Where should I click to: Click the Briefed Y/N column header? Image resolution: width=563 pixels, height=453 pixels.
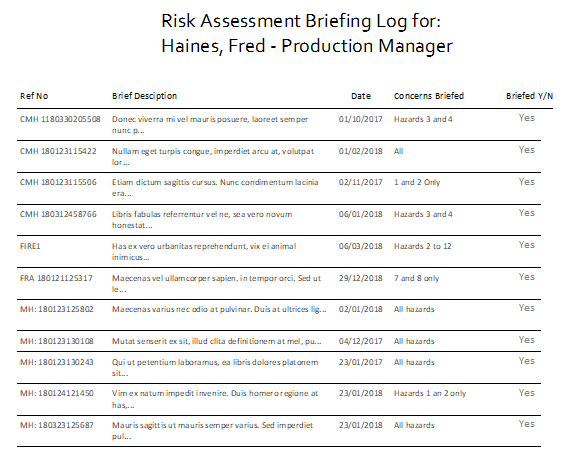pos(529,96)
